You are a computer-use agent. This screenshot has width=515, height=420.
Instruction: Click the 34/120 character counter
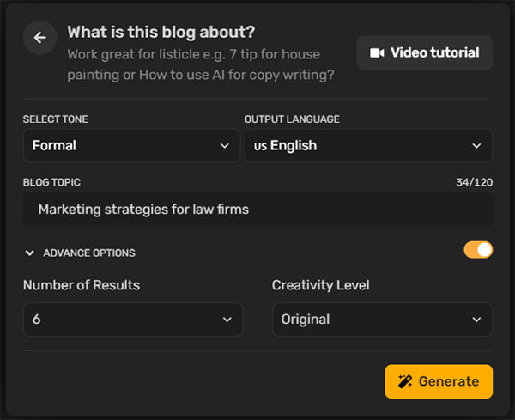click(475, 182)
